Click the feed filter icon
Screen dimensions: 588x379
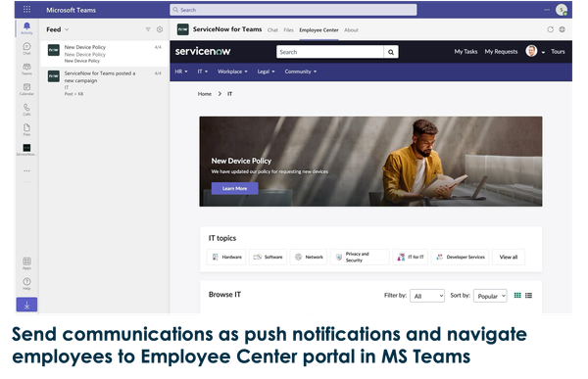(x=148, y=29)
